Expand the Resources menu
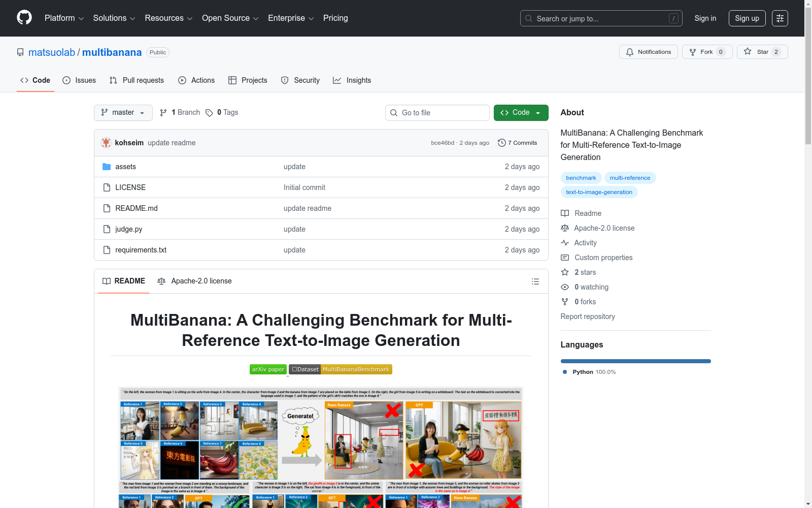 (x=168, y=18)
